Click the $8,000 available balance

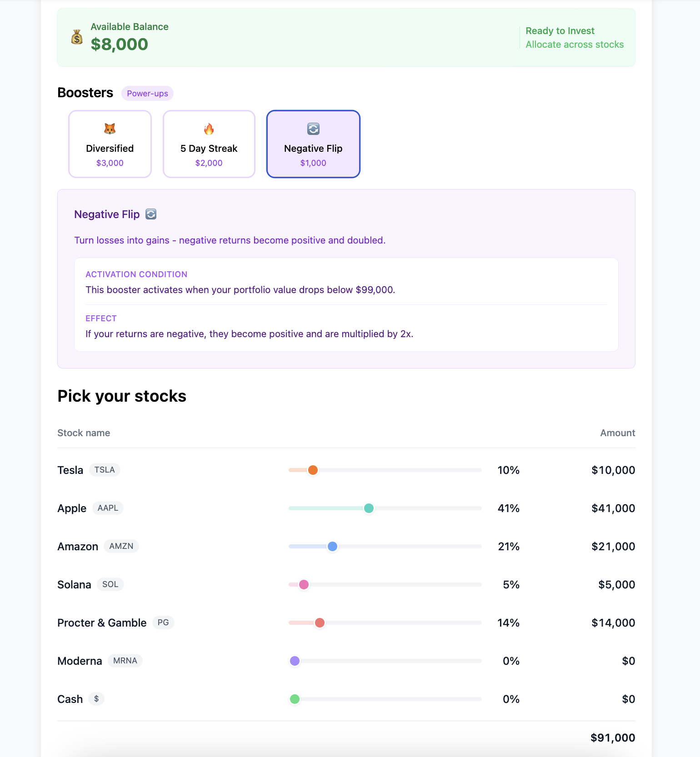pos(120,44)
